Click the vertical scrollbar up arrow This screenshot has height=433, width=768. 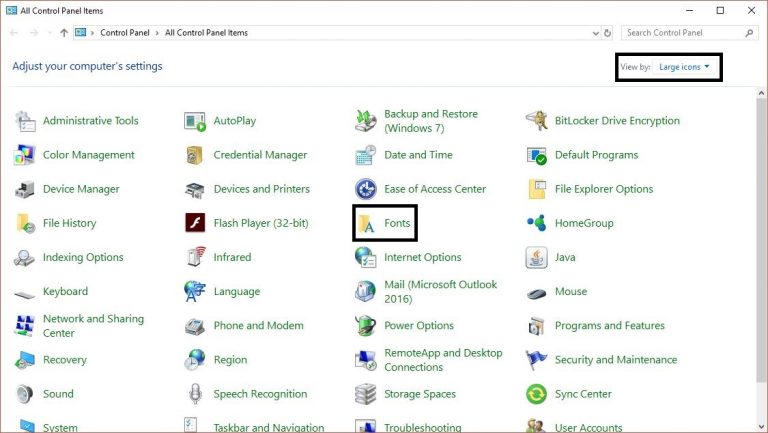point(762,93)
